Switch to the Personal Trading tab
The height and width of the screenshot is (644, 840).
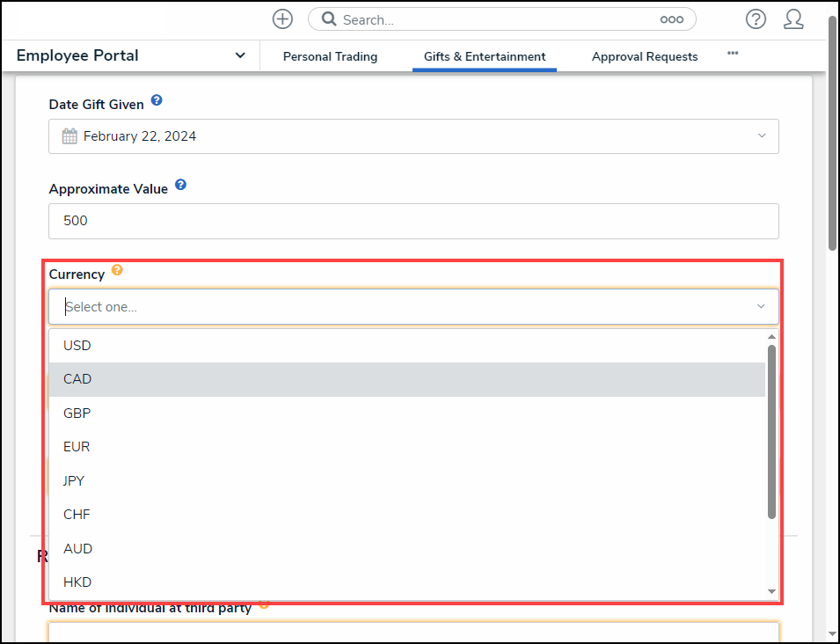pos(330,56)
